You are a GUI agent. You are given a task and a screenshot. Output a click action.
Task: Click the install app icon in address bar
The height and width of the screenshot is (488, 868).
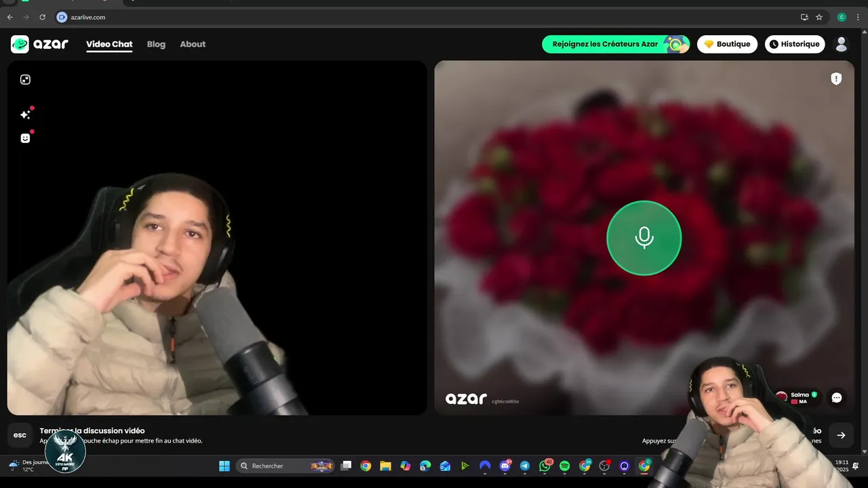[x=804, y=17]
